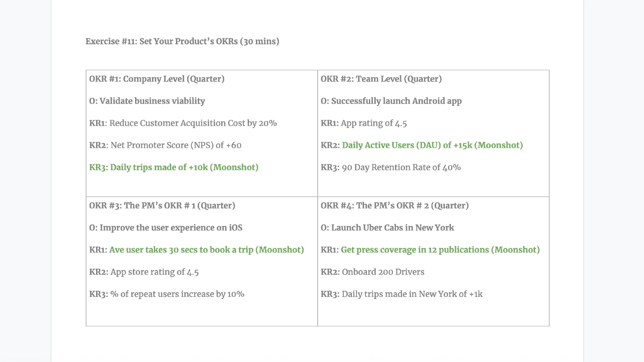Click the OKR #2 Team Level title

381,79
